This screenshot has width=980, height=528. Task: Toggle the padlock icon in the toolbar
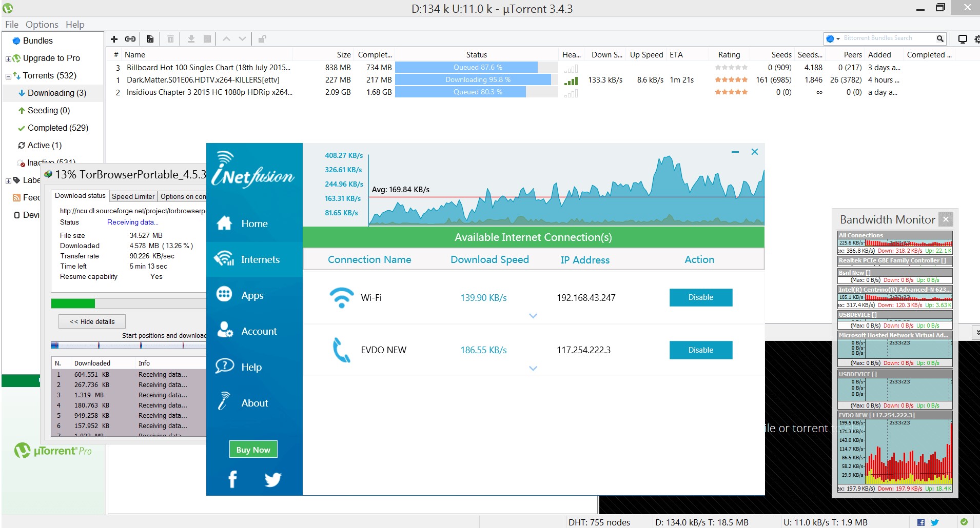[x=262, y=38]
